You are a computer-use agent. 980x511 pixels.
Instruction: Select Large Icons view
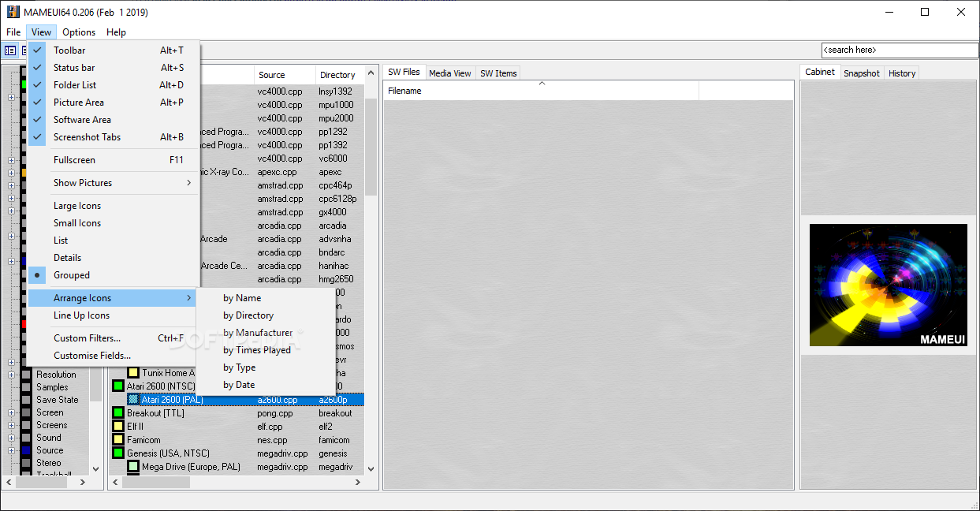(x=114, y=206)
